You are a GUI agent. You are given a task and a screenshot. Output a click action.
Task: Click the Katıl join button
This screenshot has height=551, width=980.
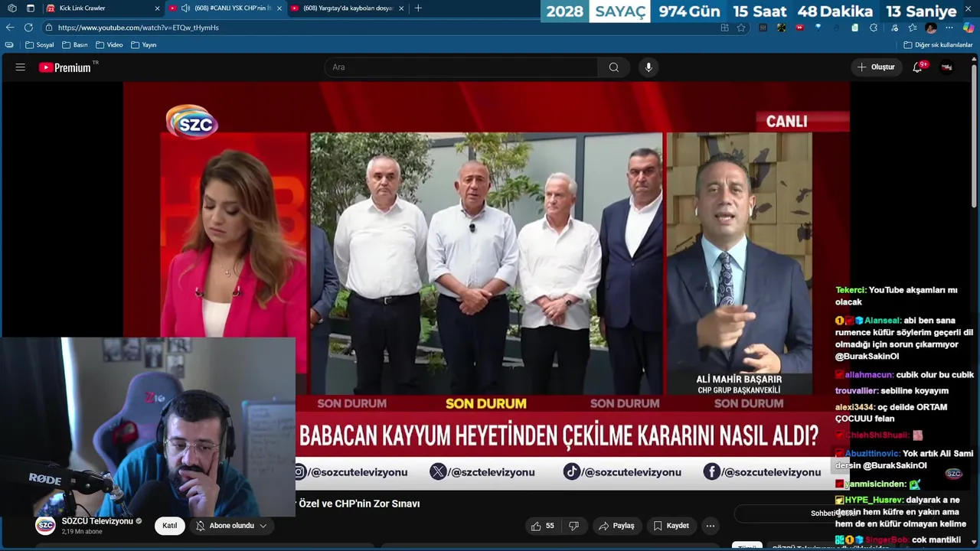pyautogui.click(x=170, y=526)
